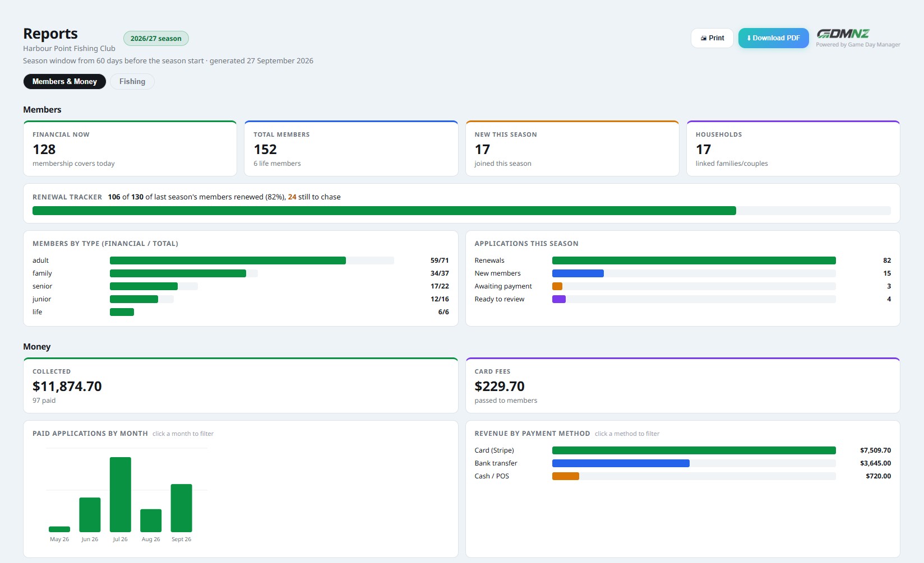The width and height of the screenshot is (924, 563).
Task: Click the New This Season card
Action: point(572,148)
